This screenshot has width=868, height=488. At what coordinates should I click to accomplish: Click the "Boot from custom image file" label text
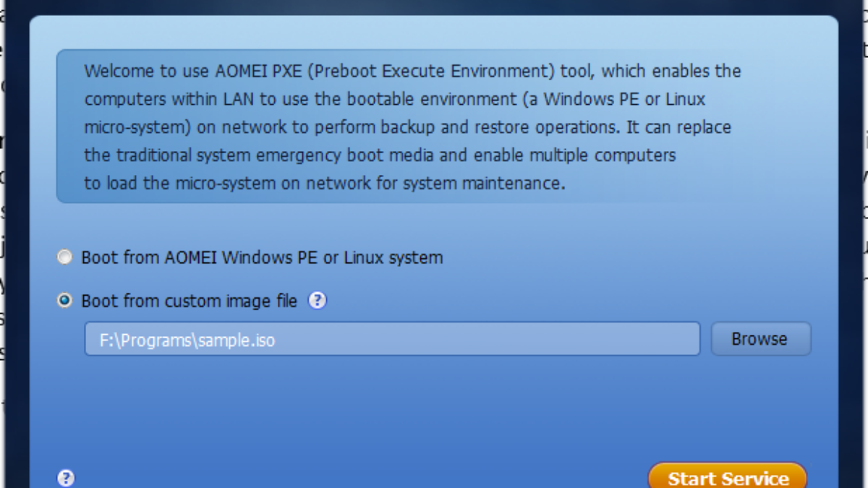click(x=189, y=301)
